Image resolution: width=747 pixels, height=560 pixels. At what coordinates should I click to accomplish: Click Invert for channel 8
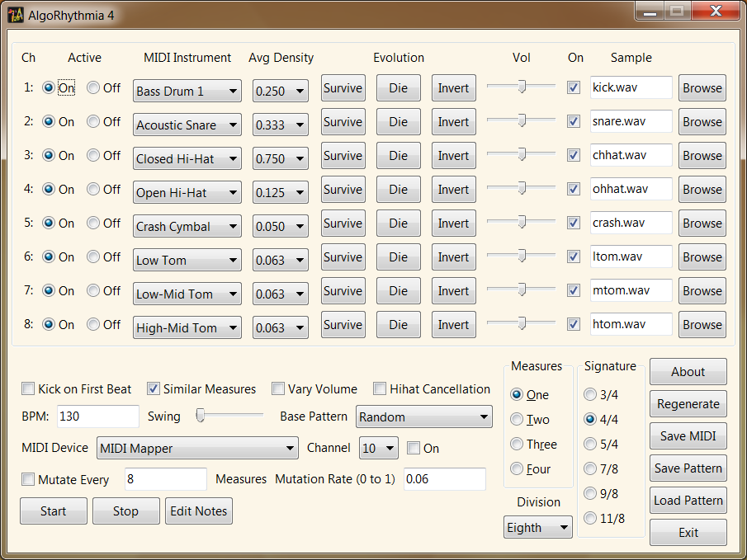[453, 324]
